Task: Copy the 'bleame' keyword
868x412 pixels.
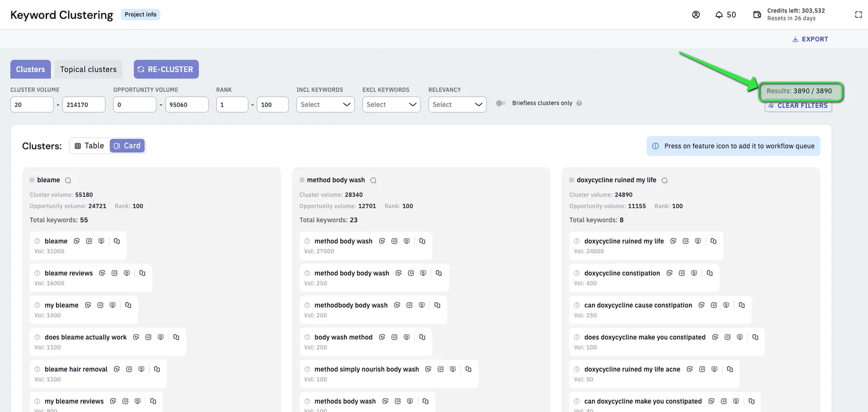Action: [x=117, y=241]
